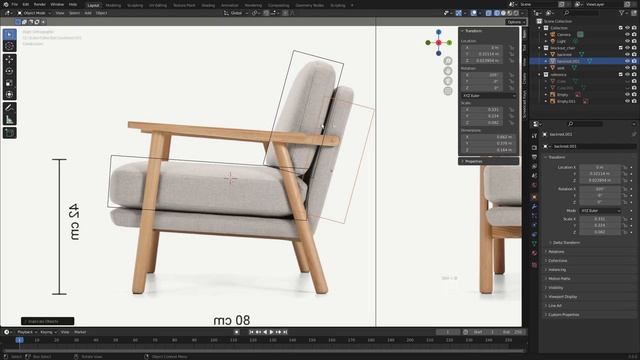This screenshot has width=640, height=360.
Task: Open the Material properties tab
Action: (534, 253)
